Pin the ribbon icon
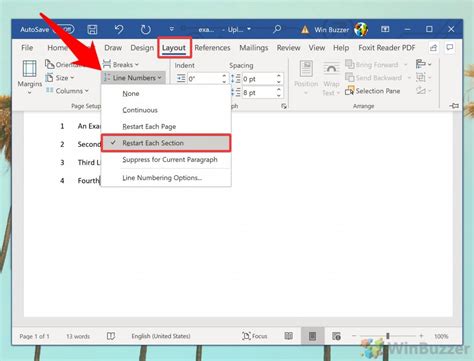The image size is (474, 361). point(454,106)
